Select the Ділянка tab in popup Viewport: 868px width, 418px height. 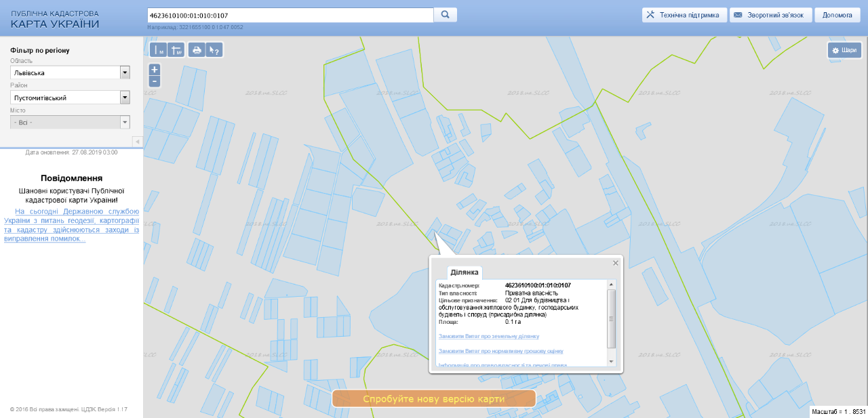[x=465, y=272]
